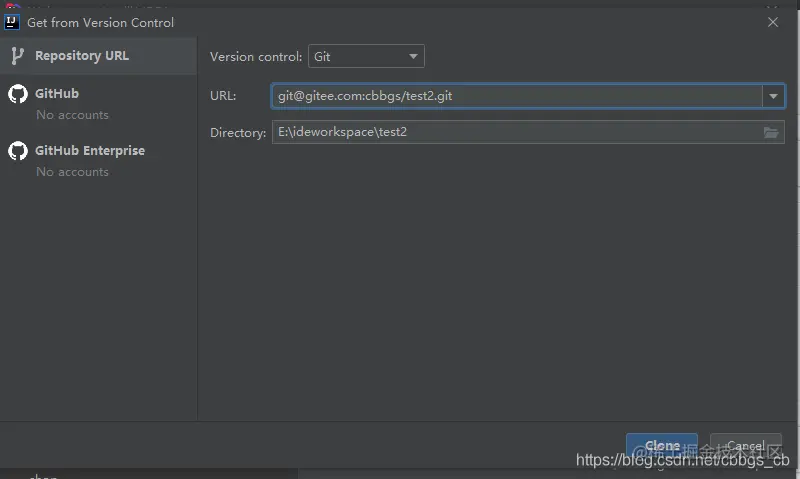Screen dimensions: 800x479
Task: Click the GitHub octocat icon
Action: (x=18, y=94)
